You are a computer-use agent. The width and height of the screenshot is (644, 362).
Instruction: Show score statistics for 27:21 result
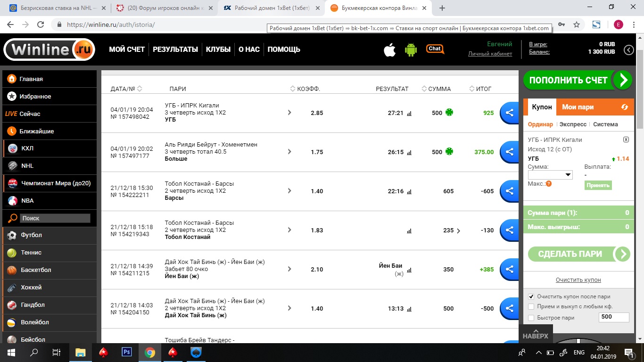[409, 114]
